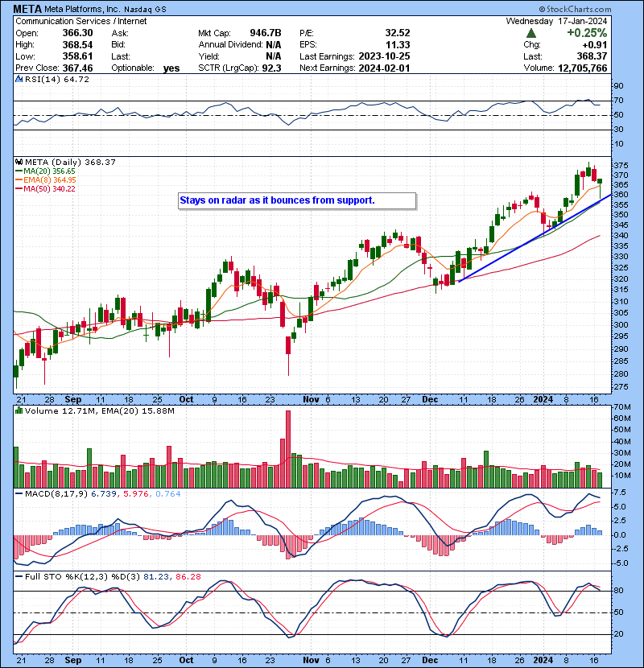Click 'Communication Services / Internet' sector text
Image resolution: width=644 pixels, height=668 pixels.
(x=81, y=21)
